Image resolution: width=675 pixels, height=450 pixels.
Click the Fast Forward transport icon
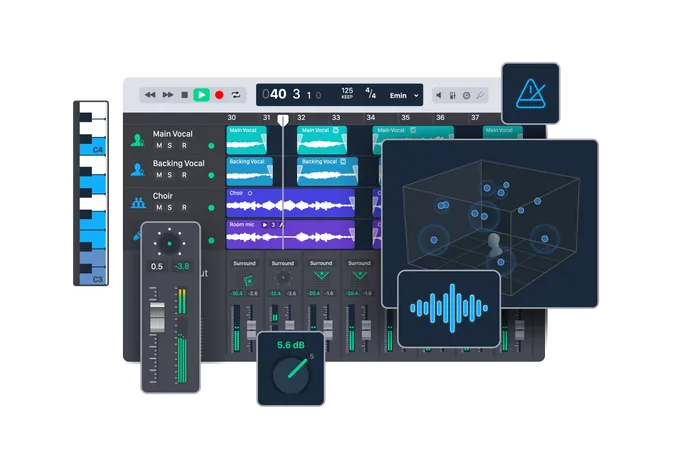coord(167,94)
